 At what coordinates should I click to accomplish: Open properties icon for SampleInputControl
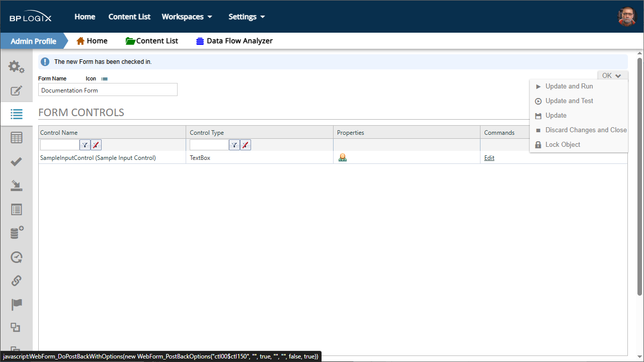[343, 157]
